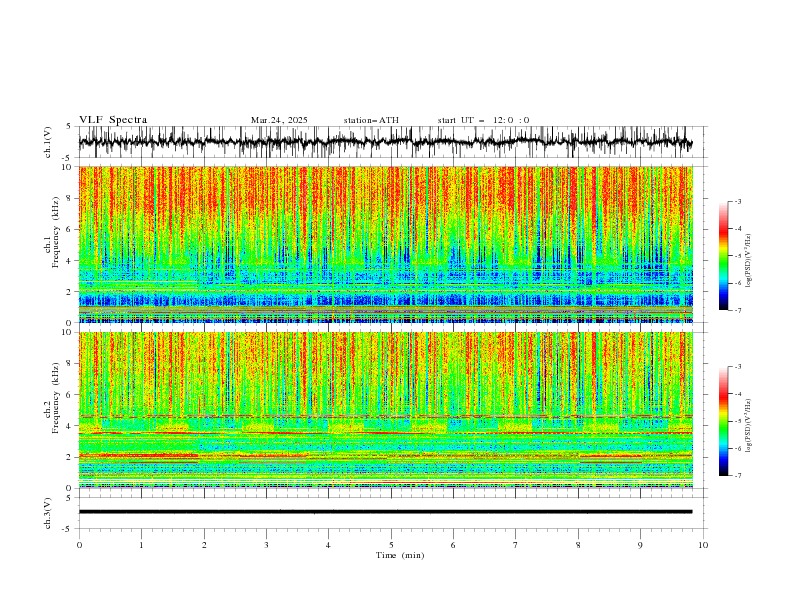Click the "ch.1(V)" waveform axis label
Viewport: 792px width, 612px height.
coord(48,142)
